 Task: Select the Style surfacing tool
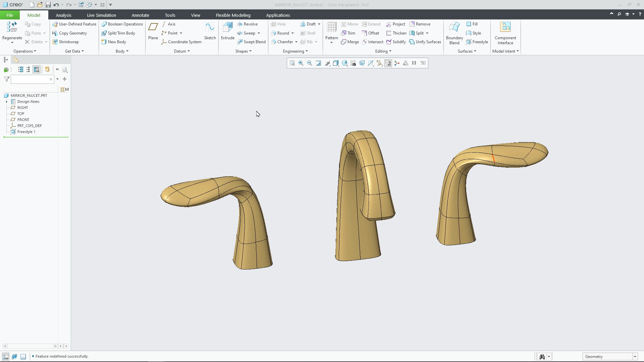474,33
